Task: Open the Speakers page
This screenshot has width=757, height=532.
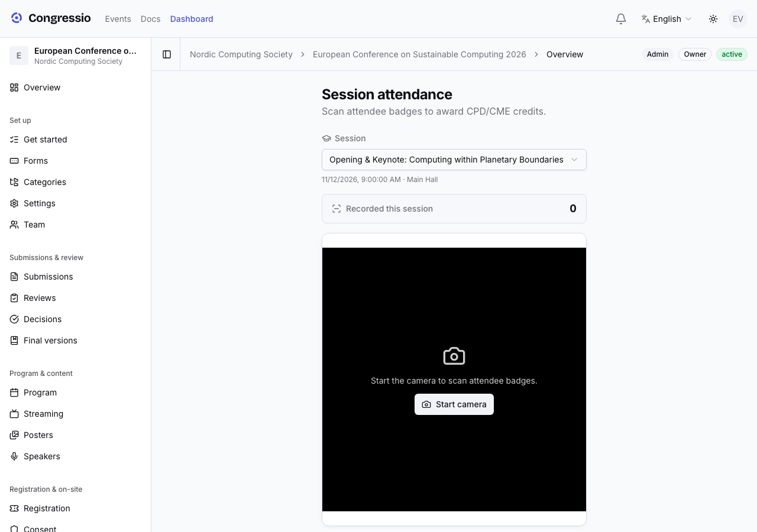Action: click(75, 456)
